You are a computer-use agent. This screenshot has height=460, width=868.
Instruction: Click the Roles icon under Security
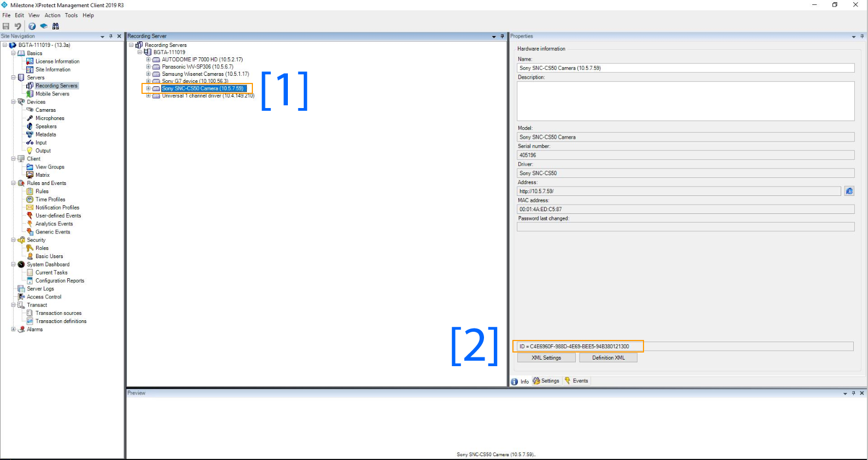click(30, 248)
